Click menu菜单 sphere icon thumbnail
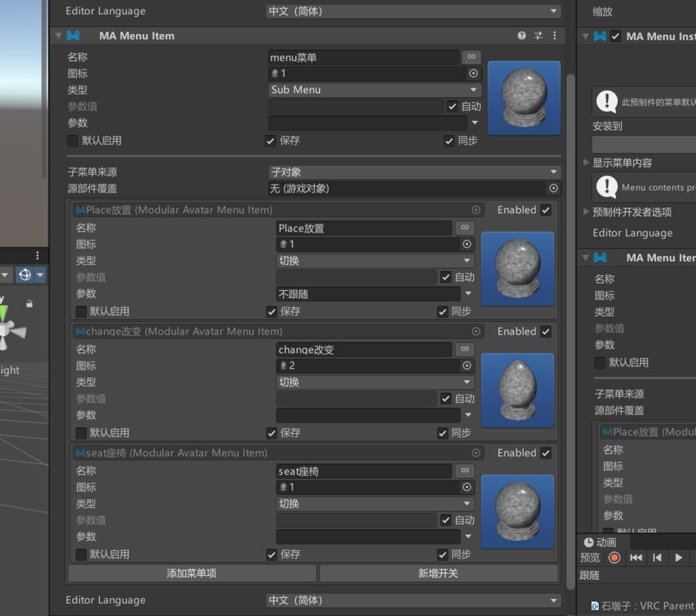The width and height of the screenshot is (696, 616). click(x=524, y=98)
